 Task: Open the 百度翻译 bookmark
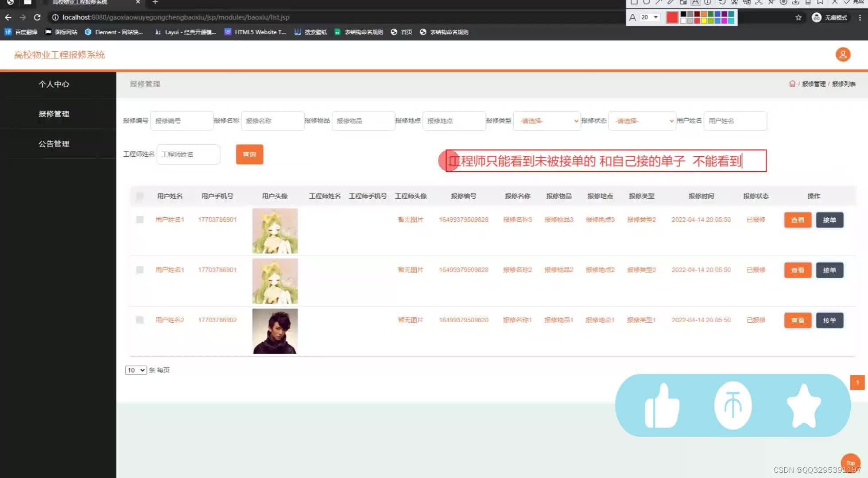click(x=21, y=32)
